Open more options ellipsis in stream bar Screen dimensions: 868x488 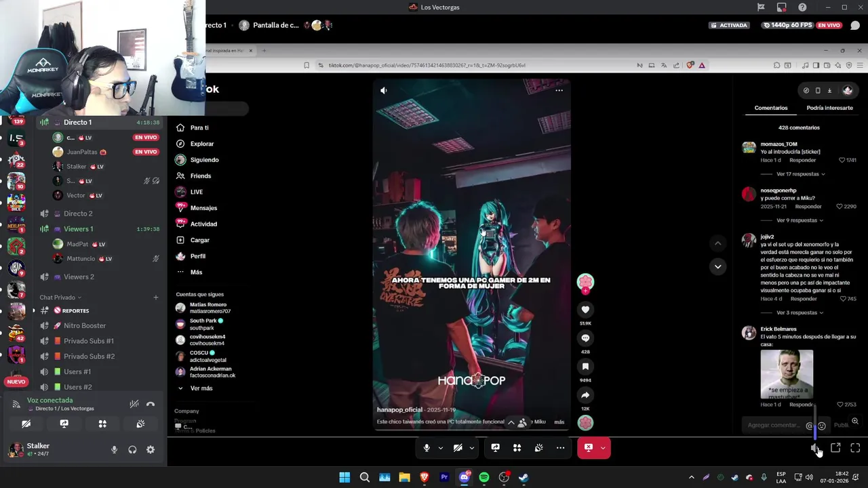tap(560, 447)
